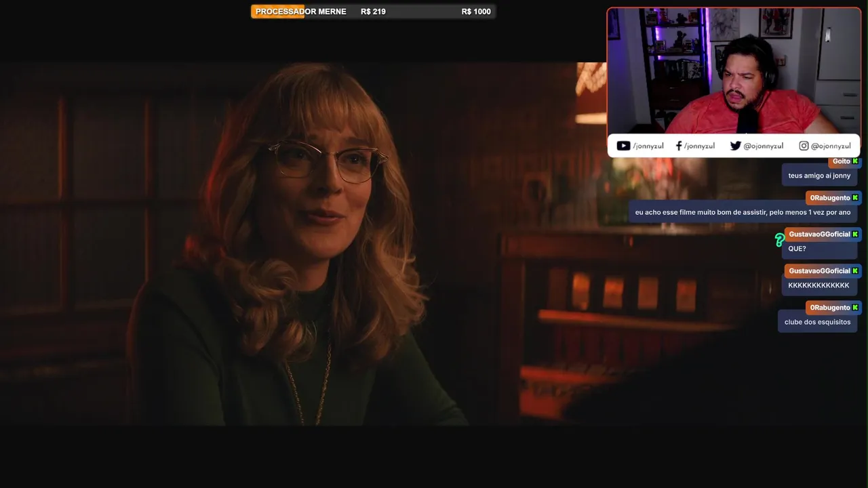Click the chat message 'QUE?'
Viewport: 868px width, 488px height.
point(797,249)
